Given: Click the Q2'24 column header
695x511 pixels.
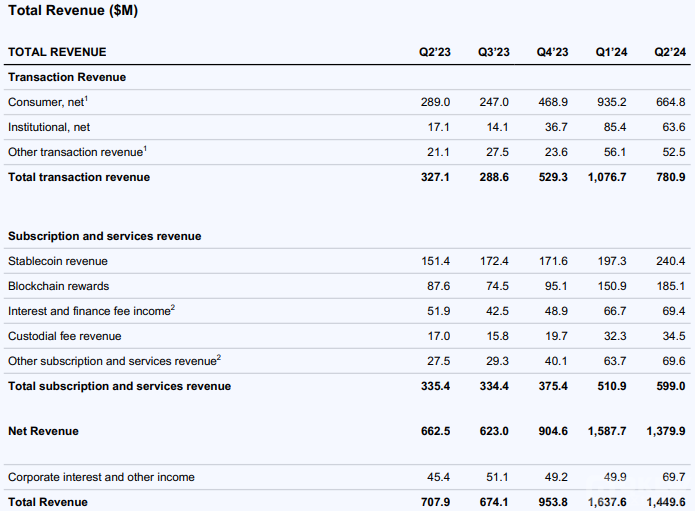Looking at the screenshot, I should [x=669, y=52].
